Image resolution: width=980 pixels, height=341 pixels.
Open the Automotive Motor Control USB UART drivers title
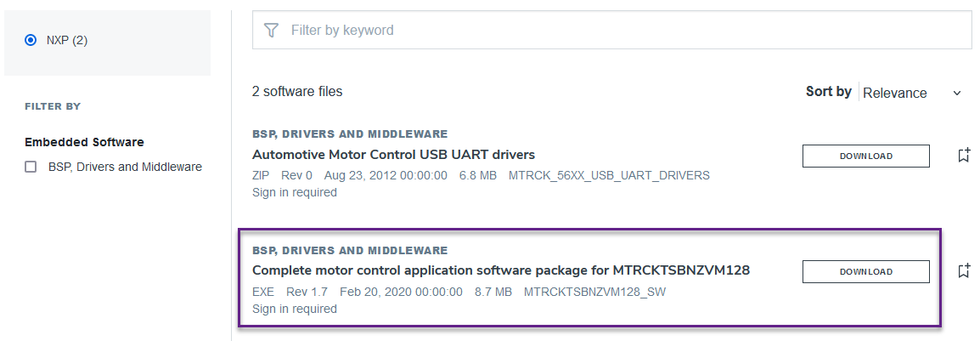pyautogui.click(x=393, y=155)
